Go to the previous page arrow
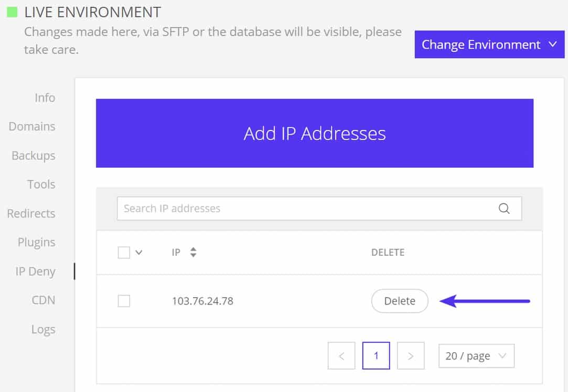Image resolution: width=568 pixels, height=392 pixels. (x=341, y=356)
